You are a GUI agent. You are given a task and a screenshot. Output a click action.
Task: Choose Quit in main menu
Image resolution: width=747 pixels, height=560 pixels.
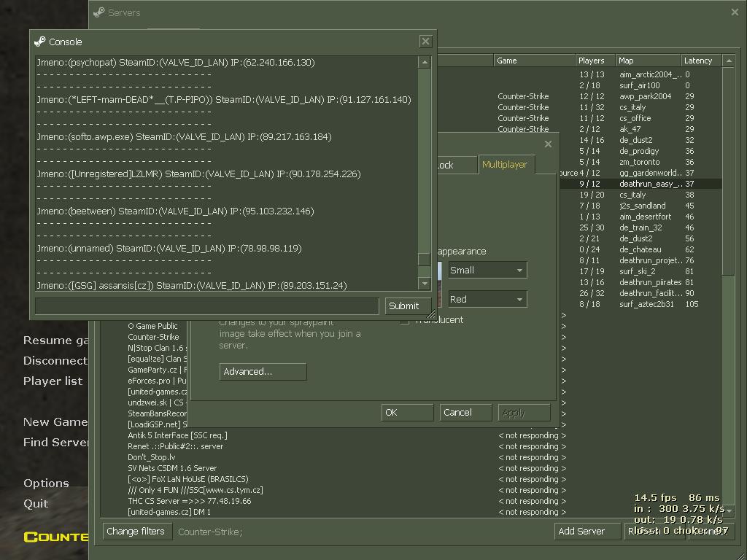click(x=36, y=503)
